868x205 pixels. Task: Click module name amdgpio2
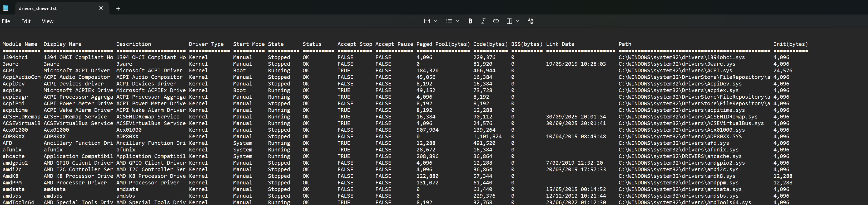tap(15, 163)
